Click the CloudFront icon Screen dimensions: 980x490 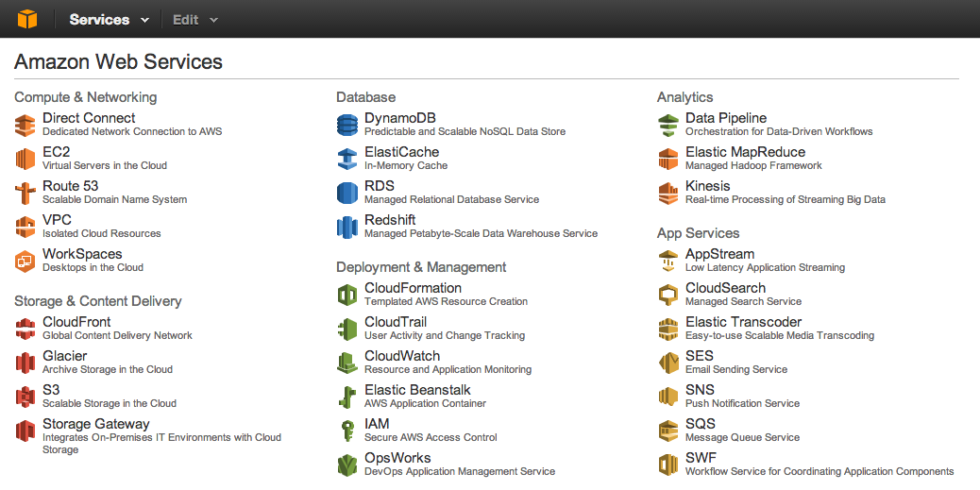point(25,329)
